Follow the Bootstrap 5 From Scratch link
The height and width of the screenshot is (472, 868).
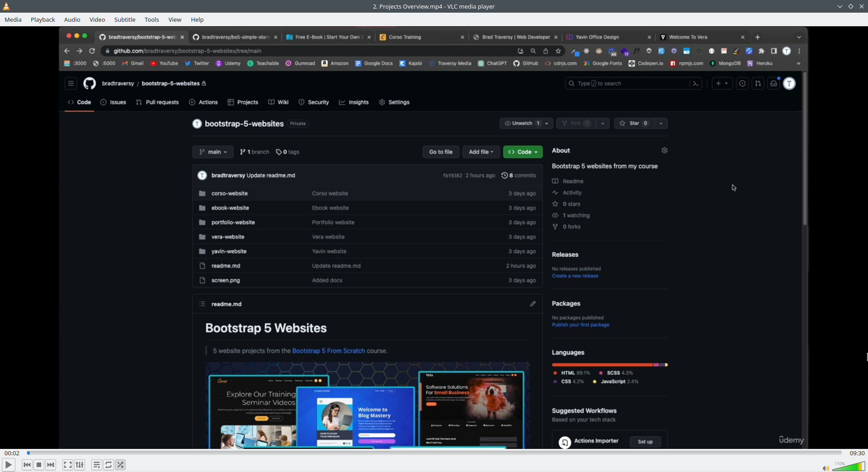pyautogui.click(x=328, y=351)
